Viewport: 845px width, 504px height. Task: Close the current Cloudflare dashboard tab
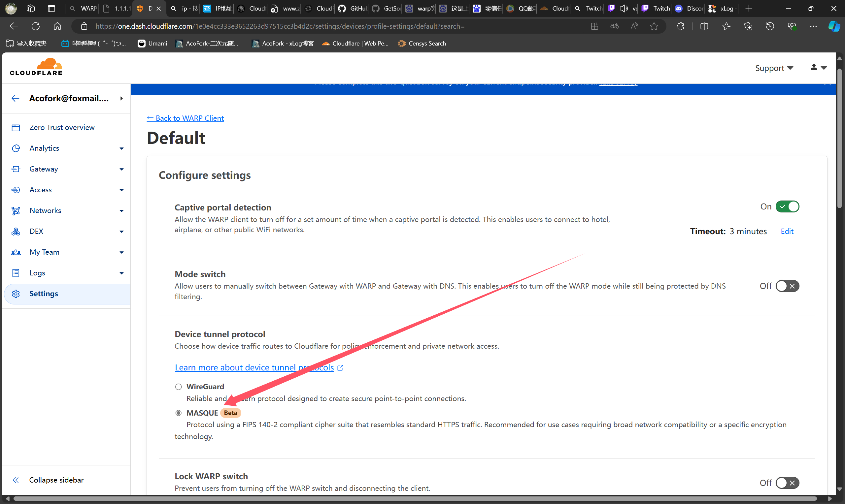[159, 9]
